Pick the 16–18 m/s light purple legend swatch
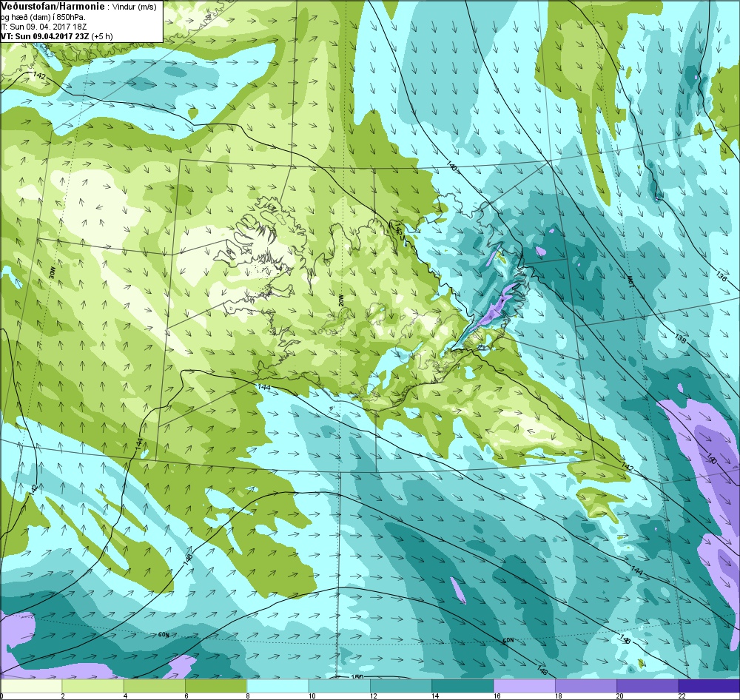 525,685
